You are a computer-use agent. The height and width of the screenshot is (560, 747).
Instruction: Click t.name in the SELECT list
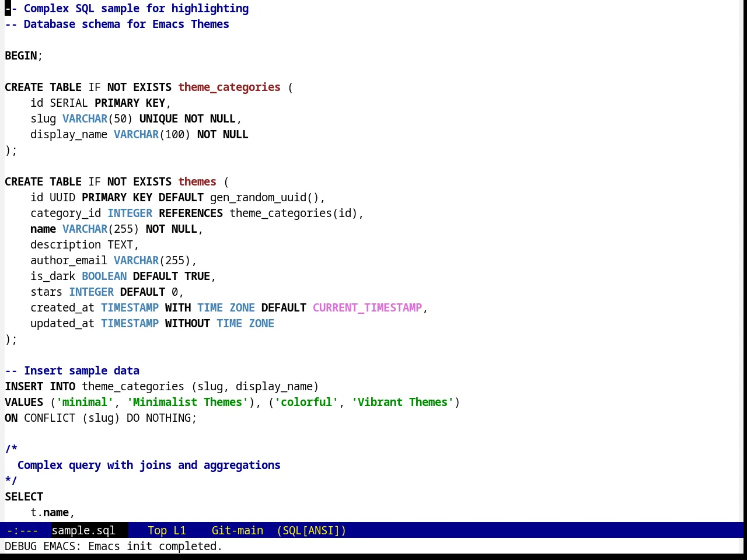tap(50, 512)
